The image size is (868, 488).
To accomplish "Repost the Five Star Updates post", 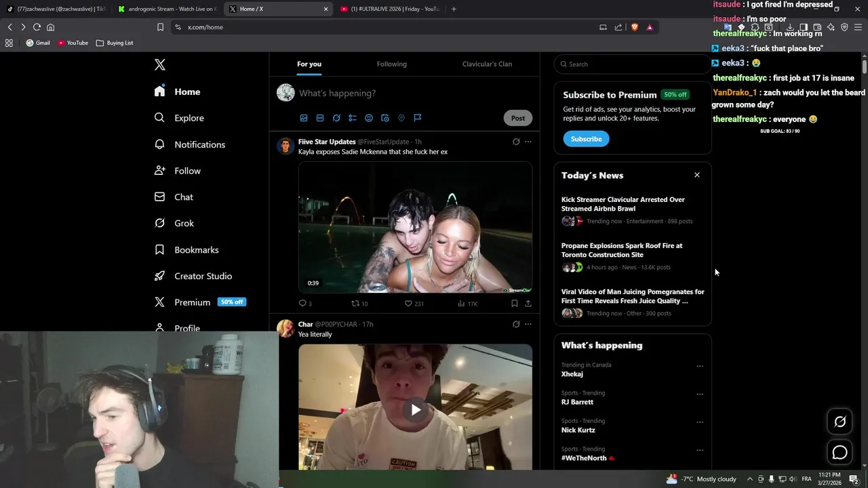I will pyautogui.click(x=359, y=303).
